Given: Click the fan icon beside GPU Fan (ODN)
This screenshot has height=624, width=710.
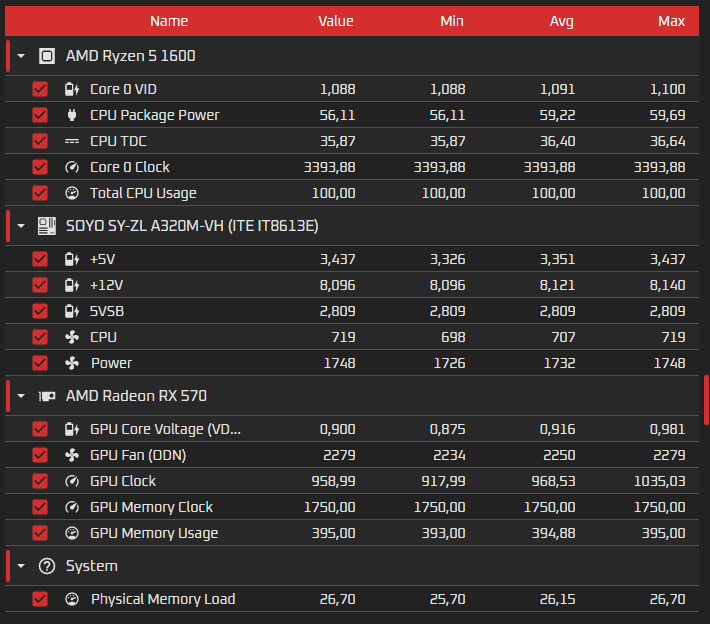Looking at the screenshot, I should tap(72, 455).
